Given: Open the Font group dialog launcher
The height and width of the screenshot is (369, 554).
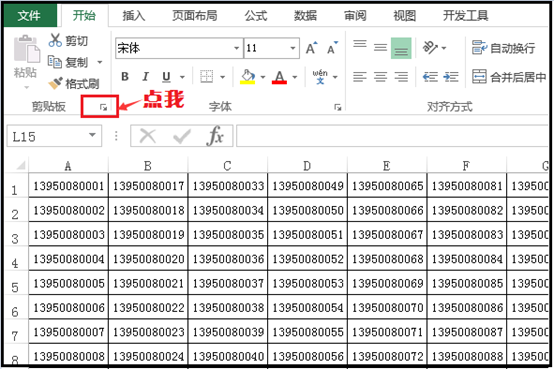Looking at the screenshot, I should 338,107.
